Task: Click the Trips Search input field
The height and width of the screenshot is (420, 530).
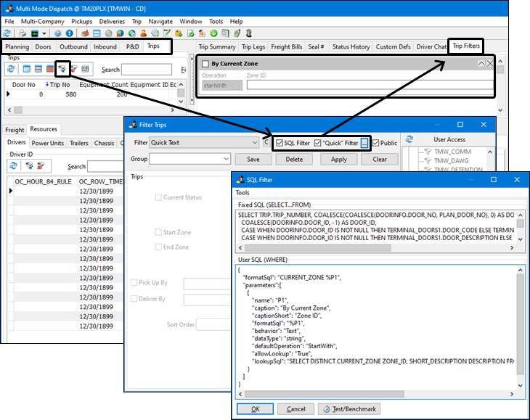Action: [x=147, y=70]
